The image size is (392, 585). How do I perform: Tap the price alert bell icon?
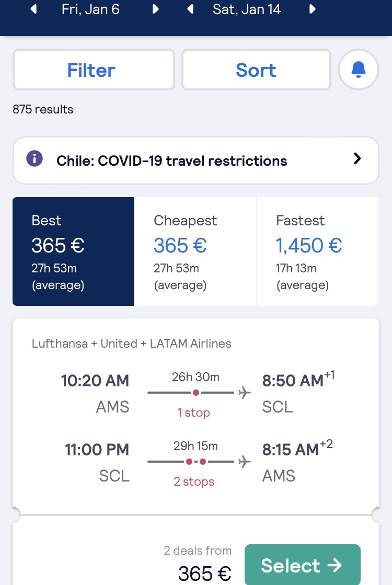click(359, 70)
